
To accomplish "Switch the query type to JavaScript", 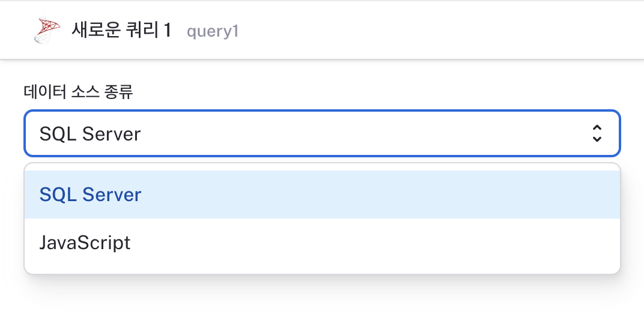I will pos(322,243).
